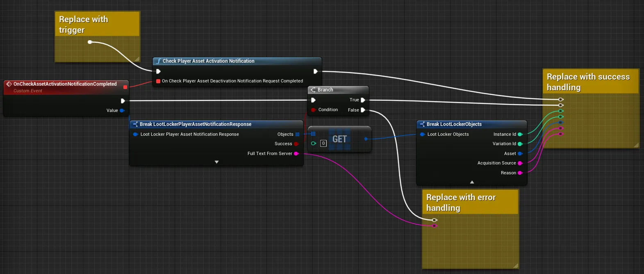This screenshot has width=644, height=274.
Task: Click execution output pin of Check Player Asset Activation Notification
Action: tap(316, 71)
